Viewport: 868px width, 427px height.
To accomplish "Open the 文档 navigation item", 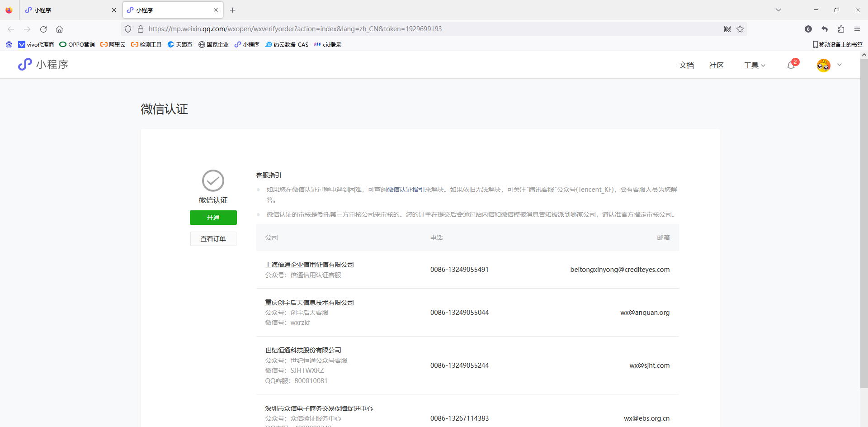I will [x=686, y=66].
